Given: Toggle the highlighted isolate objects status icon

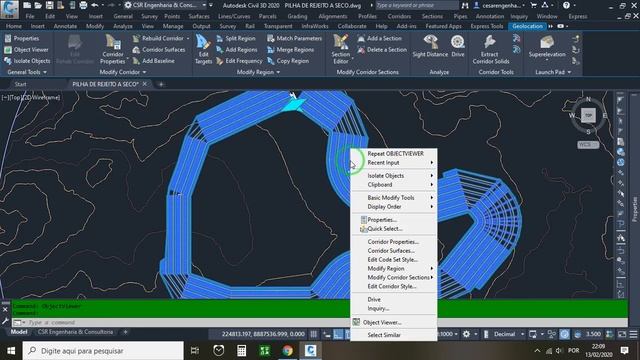Looking at the screenshot, I should tap(564, 334).
